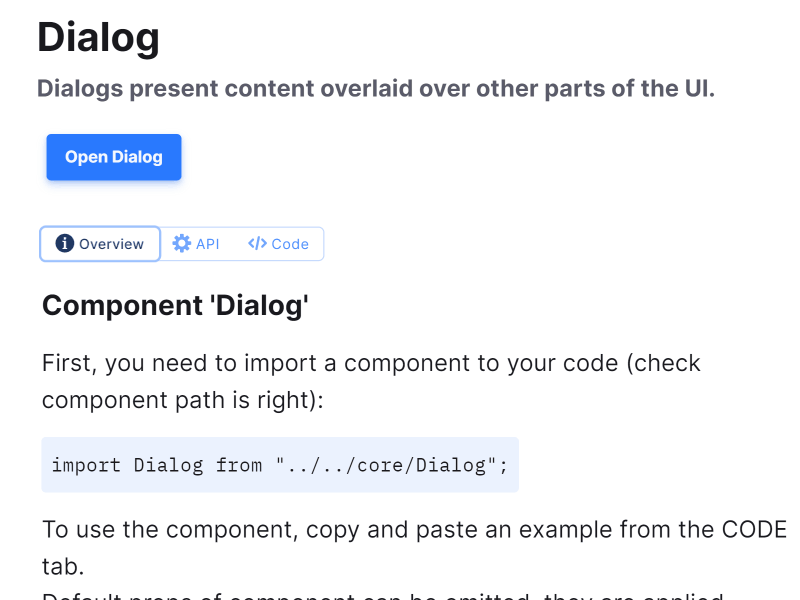The height and width of the screenshot is (600, 800).
Task: Switch to the Overview tab label
Action: point(112,244)
